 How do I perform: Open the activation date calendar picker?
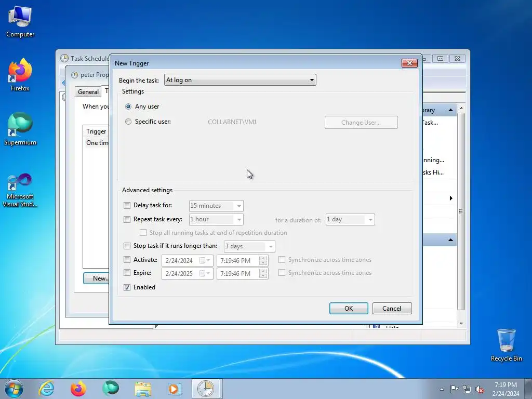(x=205, y=261)
